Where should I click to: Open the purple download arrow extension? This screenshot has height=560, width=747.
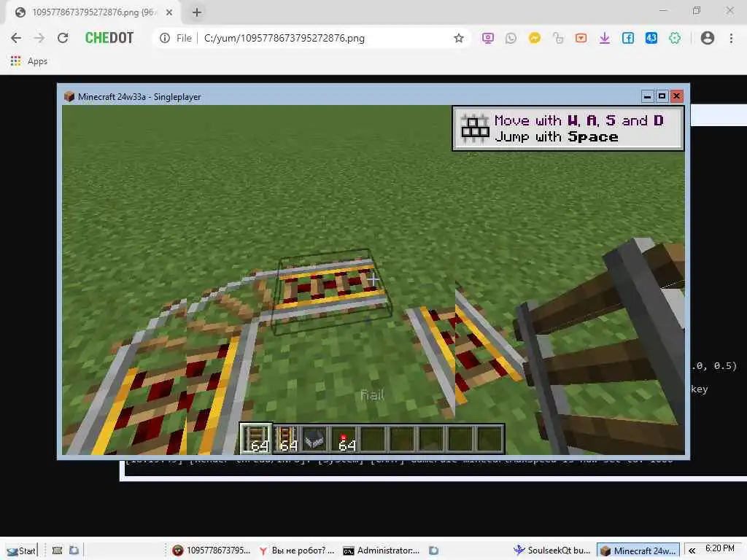pyautogui.click(x=605, y=38)
